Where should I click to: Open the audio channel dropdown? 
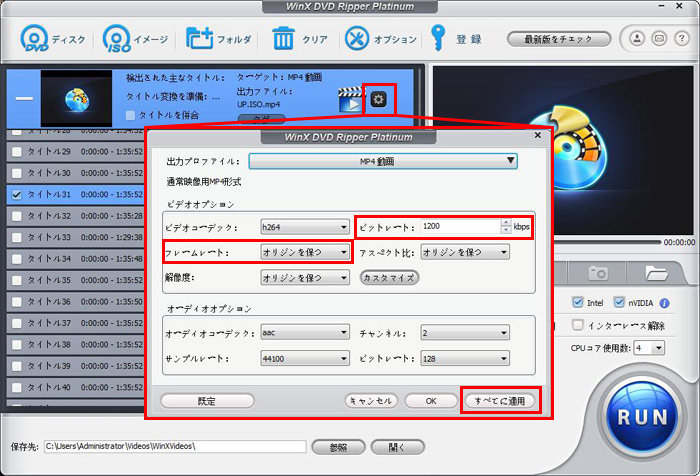click(465, 333)
